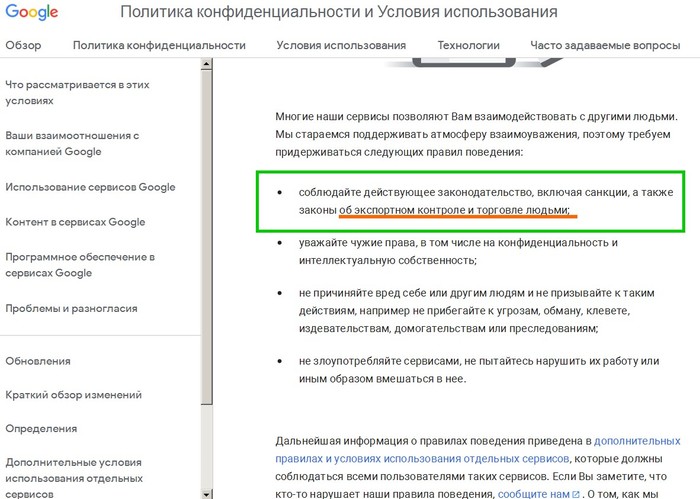Click sidebar scrollbar up arrow

click(x=206, y=64)
